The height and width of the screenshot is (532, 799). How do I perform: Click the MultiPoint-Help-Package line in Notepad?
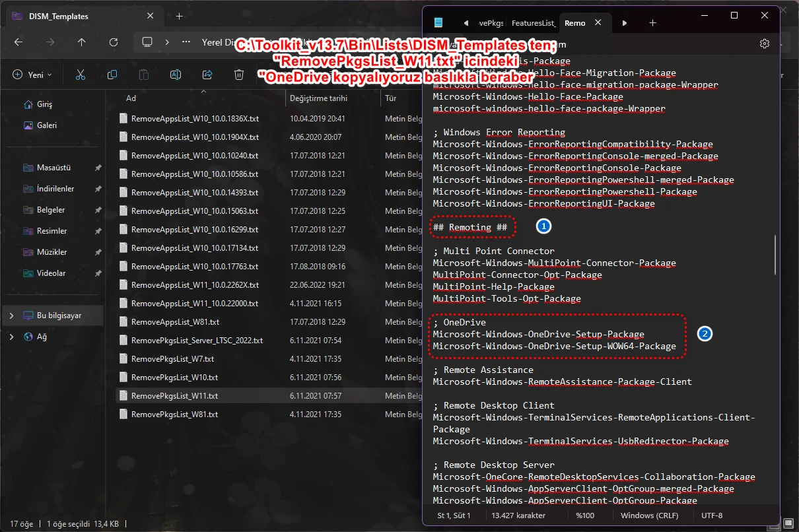(x=493, y=286)
